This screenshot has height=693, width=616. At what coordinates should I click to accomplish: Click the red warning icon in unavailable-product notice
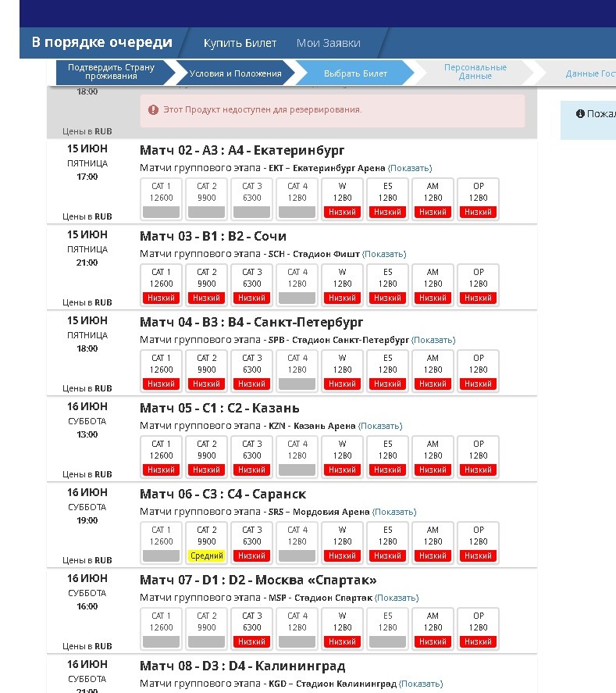[153, 109]
